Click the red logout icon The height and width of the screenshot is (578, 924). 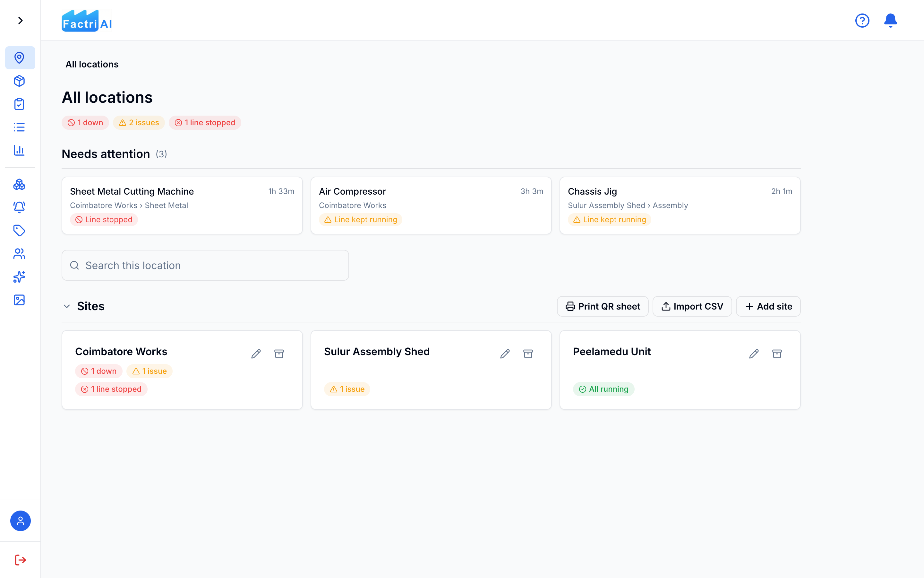20,560
